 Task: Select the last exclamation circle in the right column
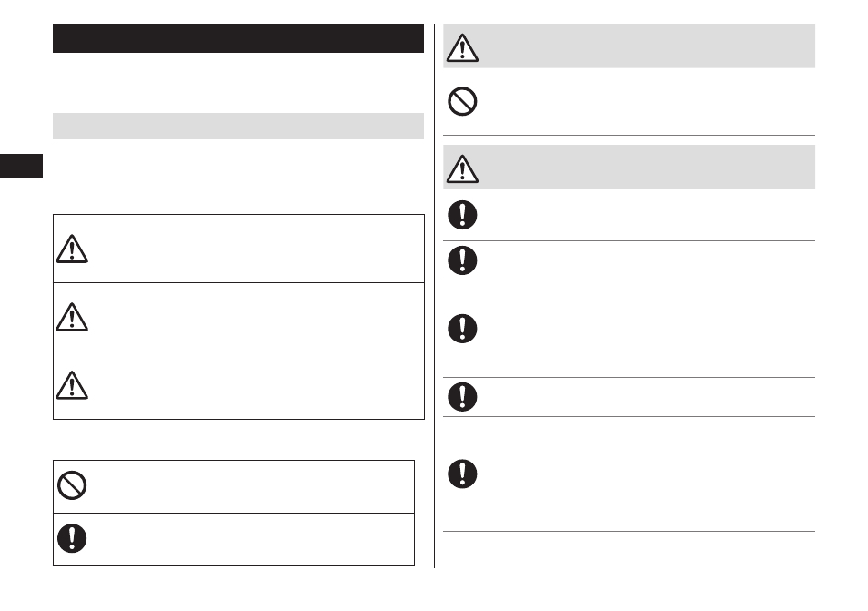(x=462, y=474)
